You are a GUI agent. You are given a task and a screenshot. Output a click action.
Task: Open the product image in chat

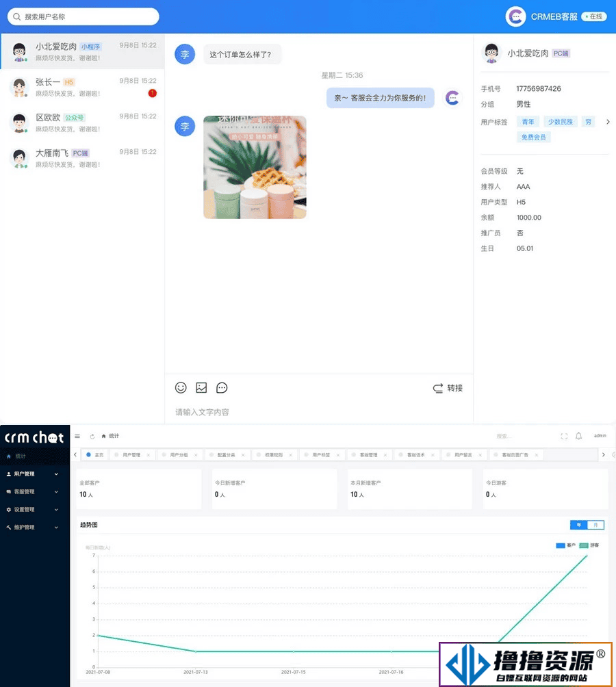(255, 167)
